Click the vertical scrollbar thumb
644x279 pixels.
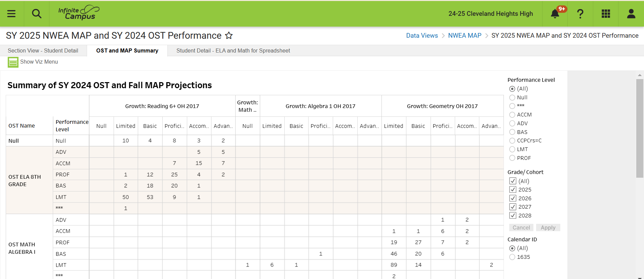(640, 128)
